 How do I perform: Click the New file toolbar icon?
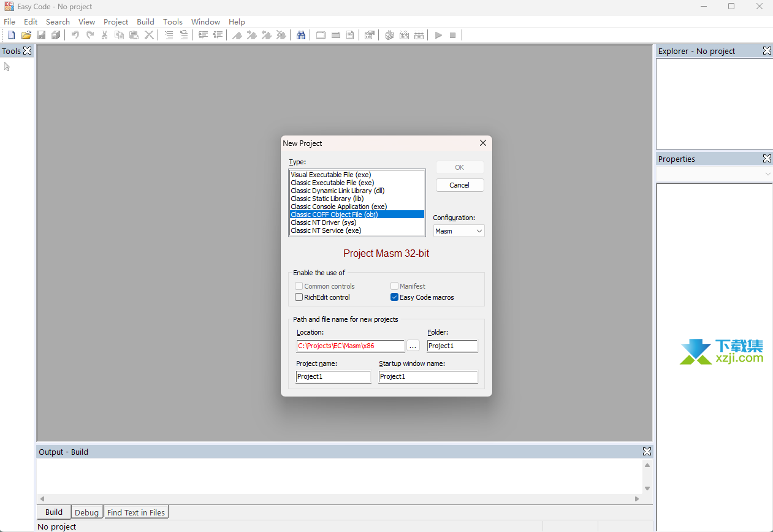point(11,35)
